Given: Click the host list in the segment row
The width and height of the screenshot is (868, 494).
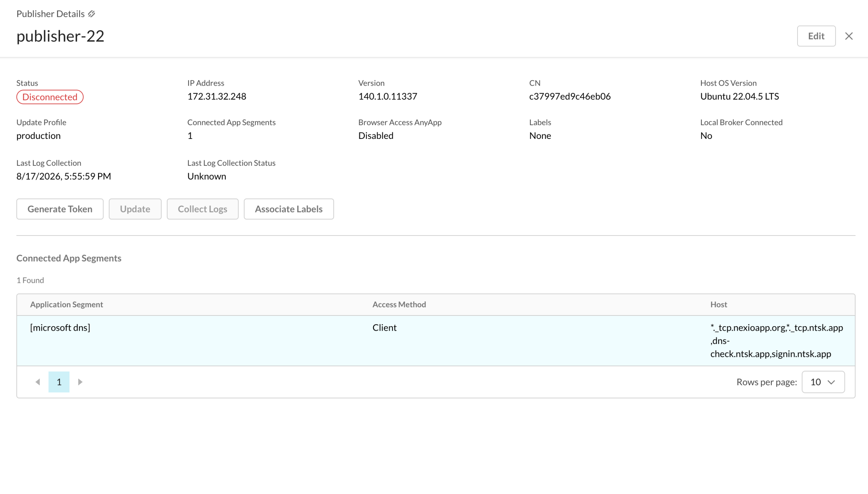Looking at the screenshot, I should [776, 341].
